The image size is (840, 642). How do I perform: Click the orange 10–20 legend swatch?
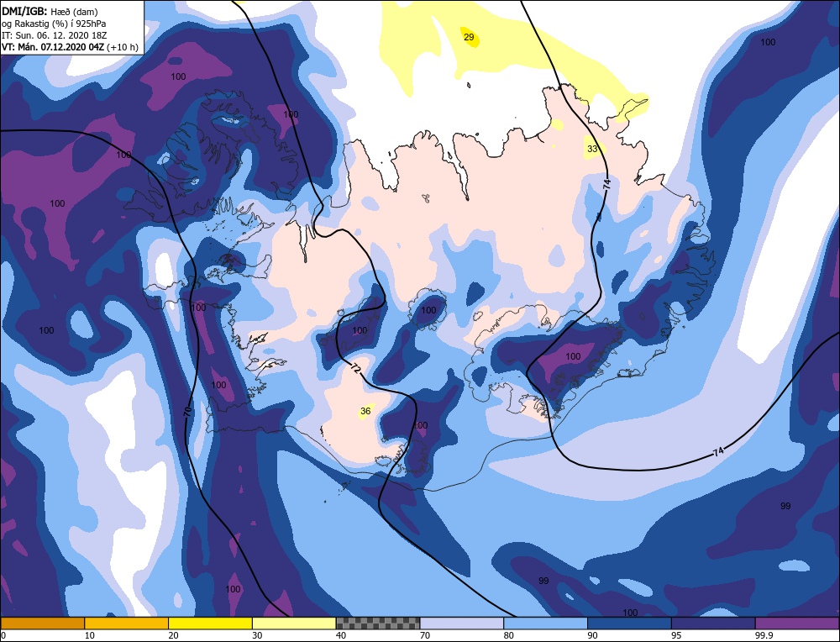pos(127,624)
